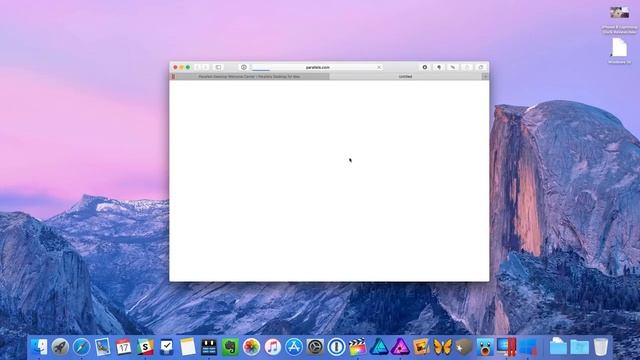
Task: Stop loading page with X button
Action: (379, 67)
